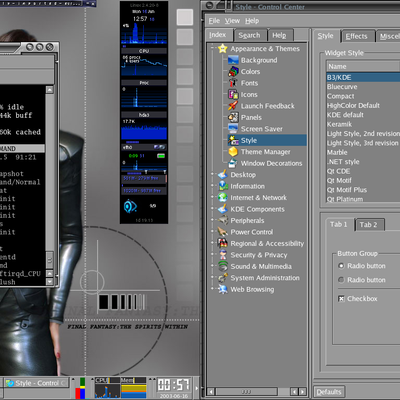400x400 pixels.
Task: Select the .NET style entry
Action: point(363,162)
